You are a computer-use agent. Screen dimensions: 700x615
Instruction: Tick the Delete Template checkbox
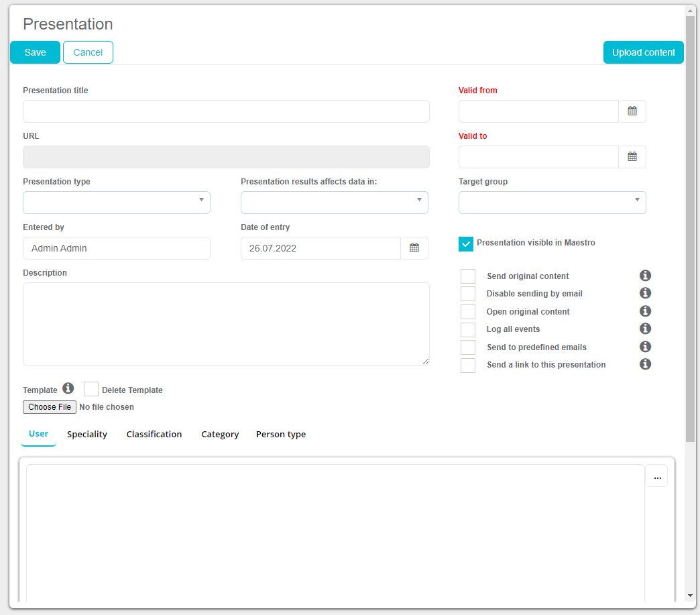click(91, 389)
